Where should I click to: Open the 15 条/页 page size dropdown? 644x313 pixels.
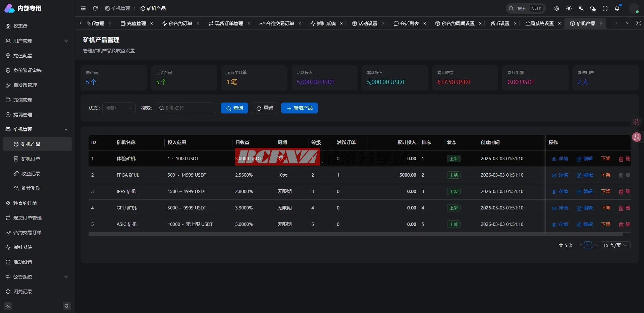coord(615,245)
